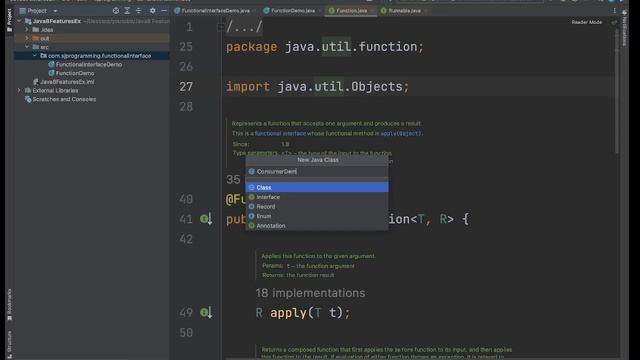The image size is (640, 360).
Task: Switch to Function.java tab
Action: [351, 11]
